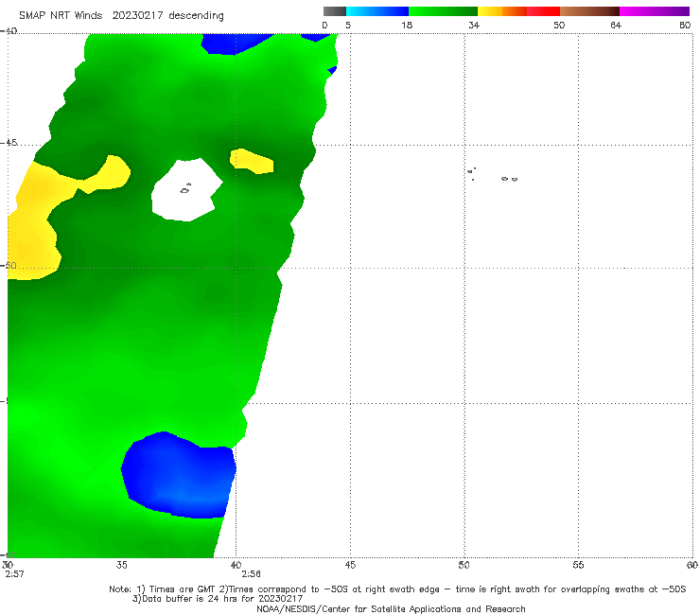Viewport: 700px width, 615px height.
Task: Click the cyan-to-blue segment of the color scale
Action: point(377,11)
